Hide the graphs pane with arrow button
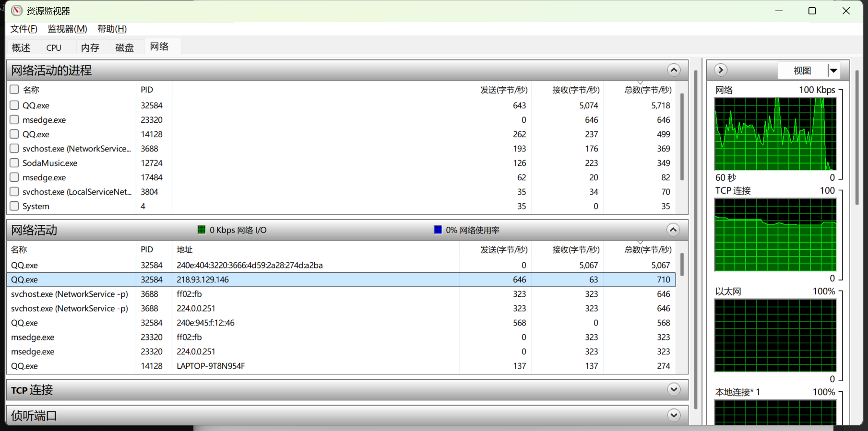Screen dimensions: 868x431 click(x=721, y=70)
